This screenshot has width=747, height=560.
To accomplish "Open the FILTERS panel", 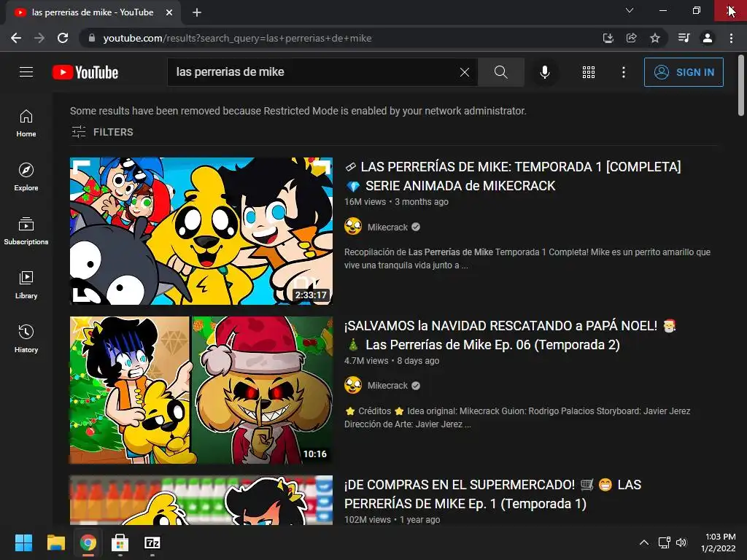I will tap(102, 132).
